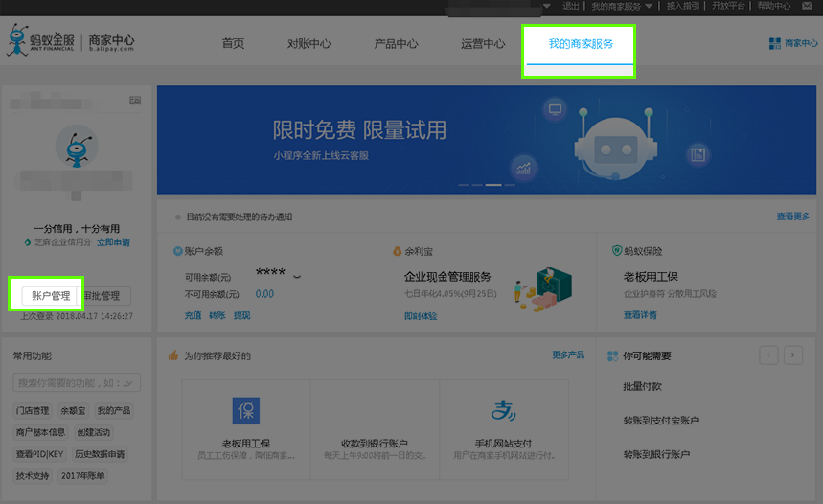Click 立即申请 for 芝麻企业信用分
The image size is (823, 504).
(113, 242)
